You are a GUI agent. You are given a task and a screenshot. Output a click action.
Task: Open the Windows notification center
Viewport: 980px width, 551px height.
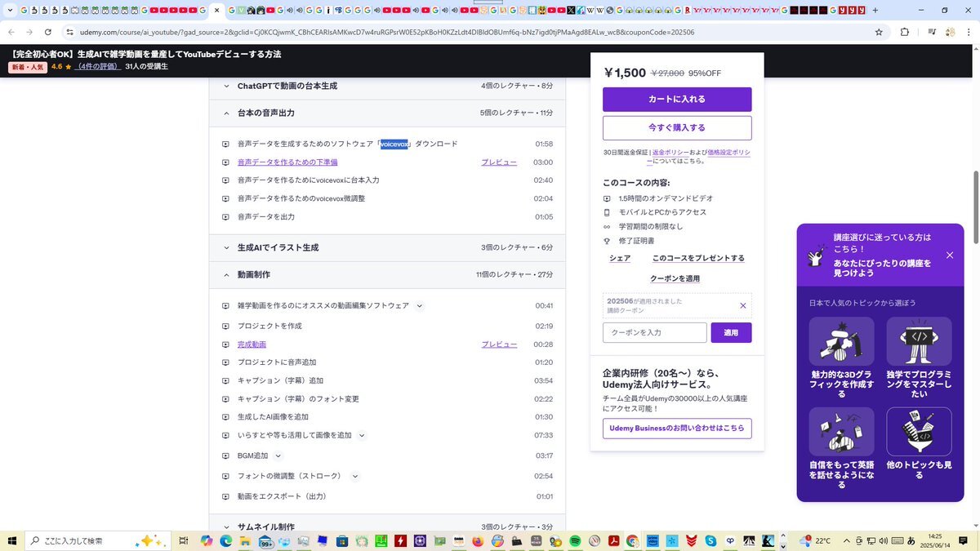[964, 540]
